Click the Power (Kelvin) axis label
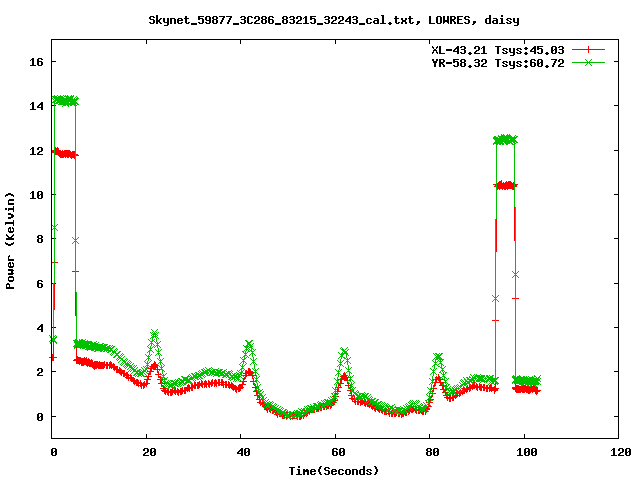Image resolution: width=640 pixels, height=480 pixels. pyautogui.click(x=10, y=241)
